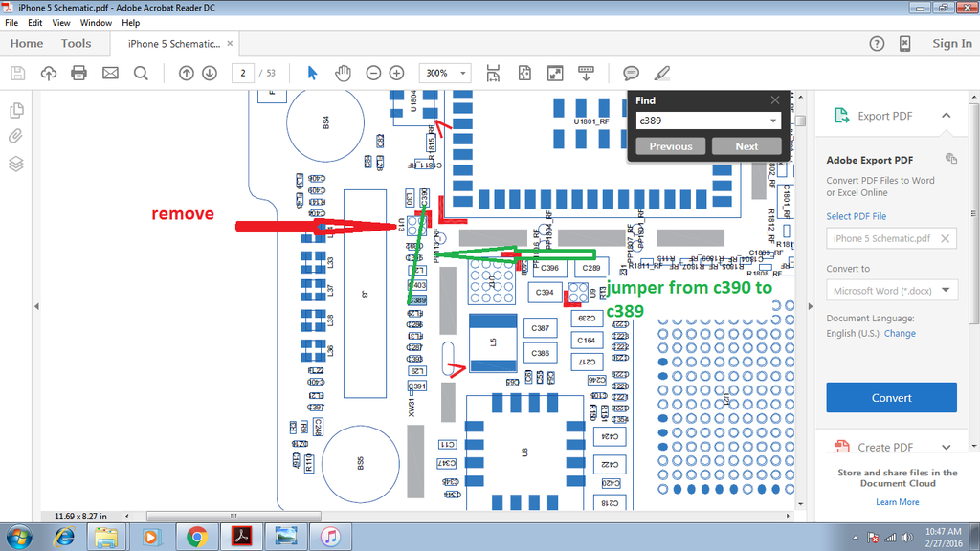Select the Hand pan tool
980x551 pixels.
tap(343, 73)
